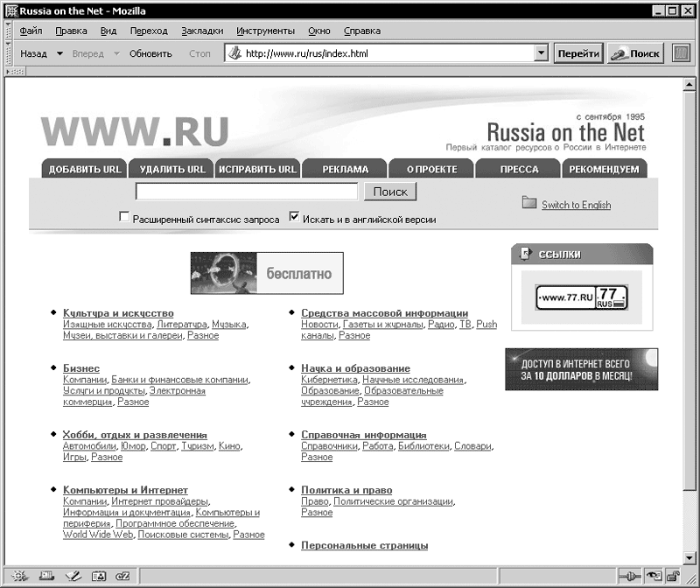Open the Инструменты menu
Image resolution: width=700 pixels, height=588 pixels.
(x=266, y=31)
